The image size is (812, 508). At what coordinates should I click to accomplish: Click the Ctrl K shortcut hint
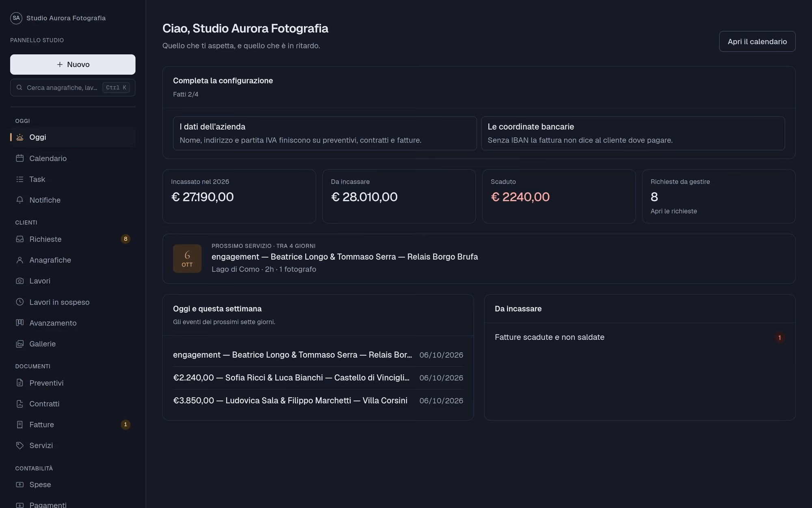tap(116, 88)
